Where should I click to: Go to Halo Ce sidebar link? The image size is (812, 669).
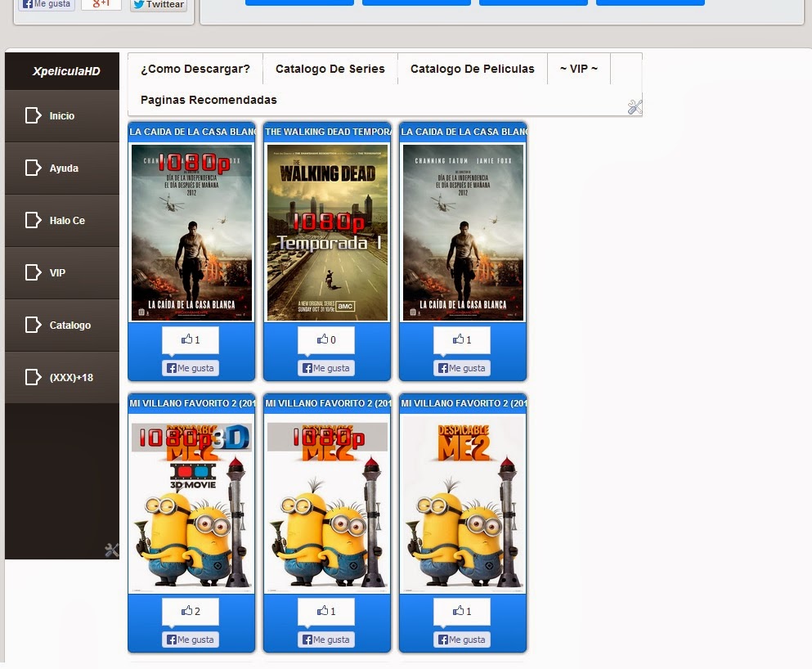pyautogui.click(x=62, y=221)
